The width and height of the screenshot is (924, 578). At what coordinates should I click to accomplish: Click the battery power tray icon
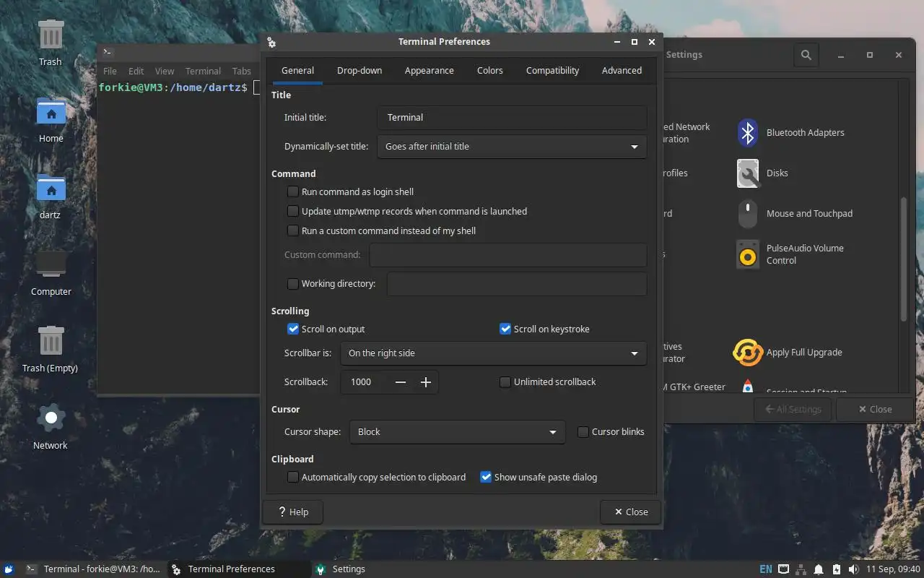[x=837, y=569]
